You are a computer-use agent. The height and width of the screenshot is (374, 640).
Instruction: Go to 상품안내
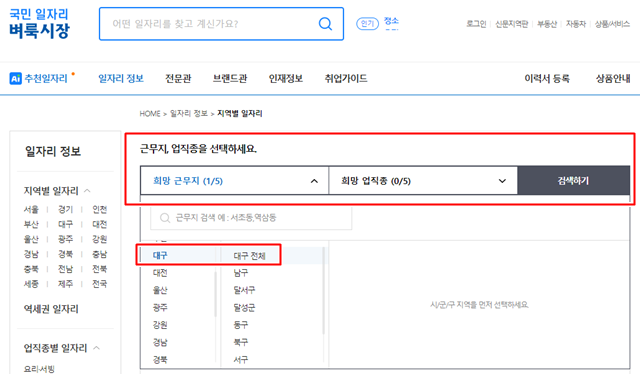[613, 78]
